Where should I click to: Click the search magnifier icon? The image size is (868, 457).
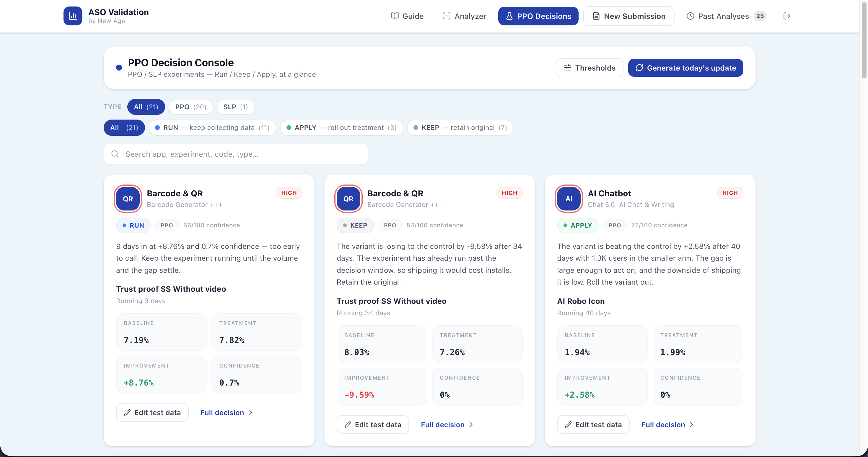(x=115, y=154)
